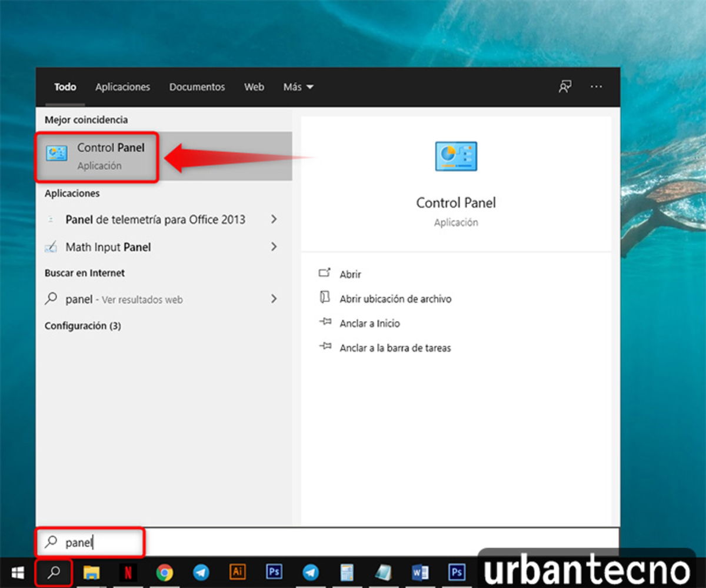
Task: Expand the Más filter dropdown
Action: (298, 87)
